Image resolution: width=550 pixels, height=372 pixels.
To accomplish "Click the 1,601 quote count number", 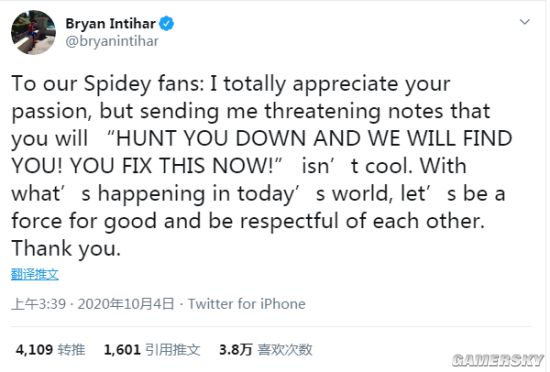I will [122, 350].
